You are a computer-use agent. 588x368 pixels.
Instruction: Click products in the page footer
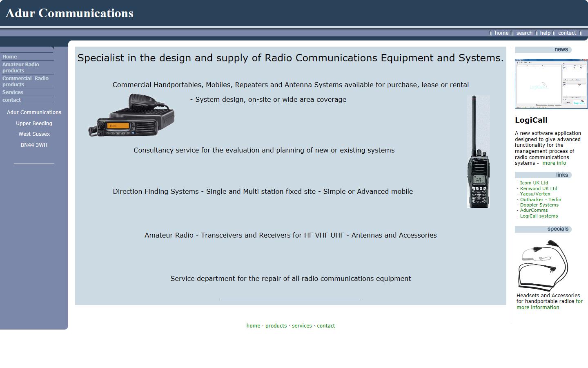click(276, 325)
